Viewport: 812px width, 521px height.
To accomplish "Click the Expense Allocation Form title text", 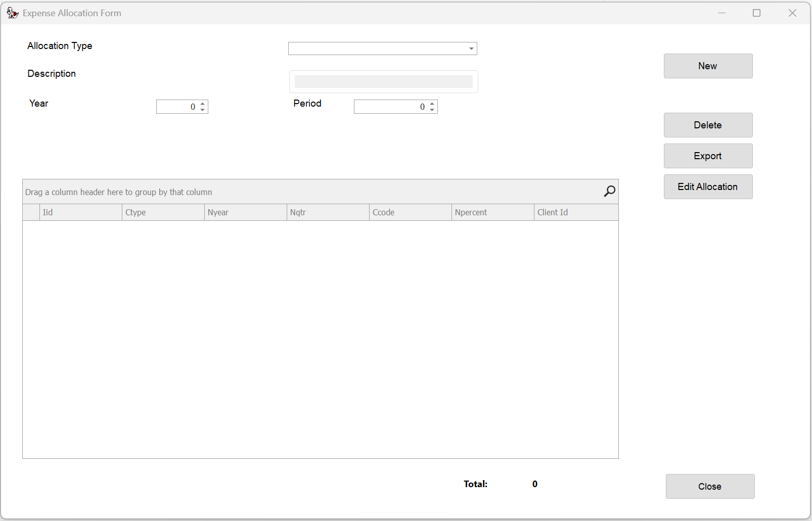I will coord(72,13).
